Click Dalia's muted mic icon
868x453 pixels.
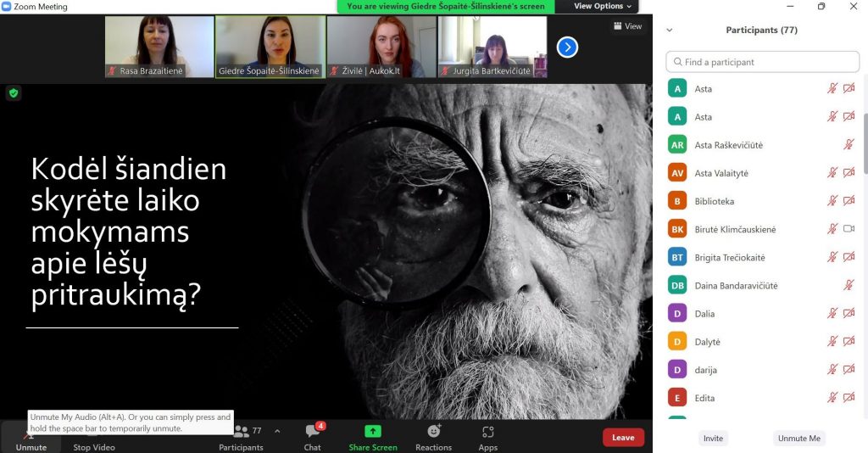coord(832,313)
